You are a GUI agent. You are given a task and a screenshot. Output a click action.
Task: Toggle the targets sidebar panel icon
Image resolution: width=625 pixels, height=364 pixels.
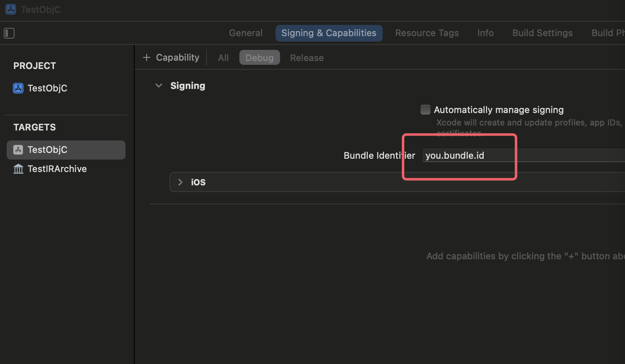(x=9, y=33)
